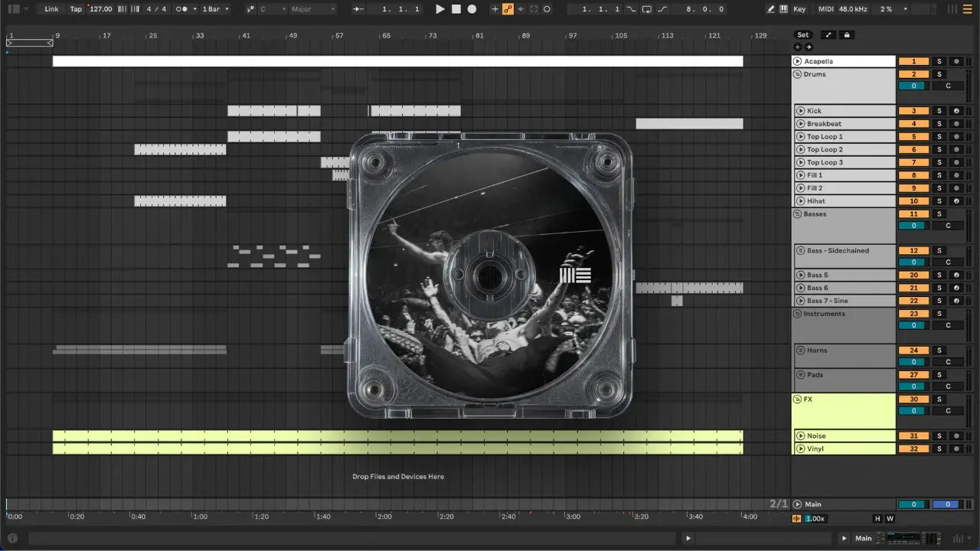Click the MIDI arrangement overdub plus icon
The image size is (980, 551).
coord(495,9)
